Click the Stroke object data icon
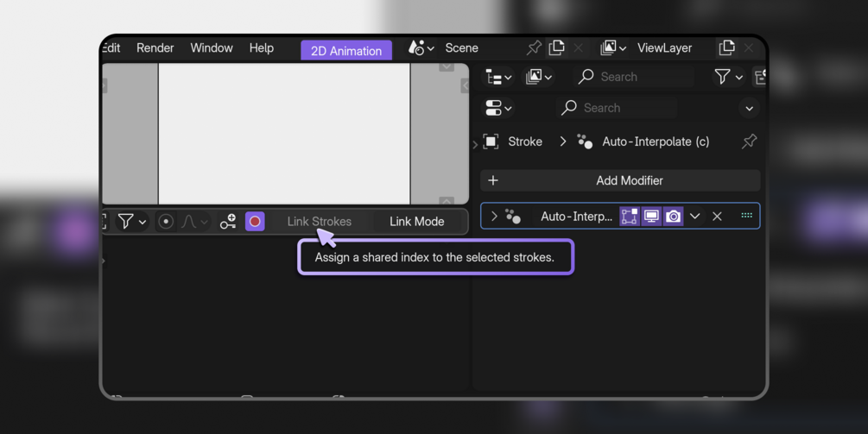Image resolution: width=868 pixels, height=434 pixels. pyautogui.click(x=491, y=142)
